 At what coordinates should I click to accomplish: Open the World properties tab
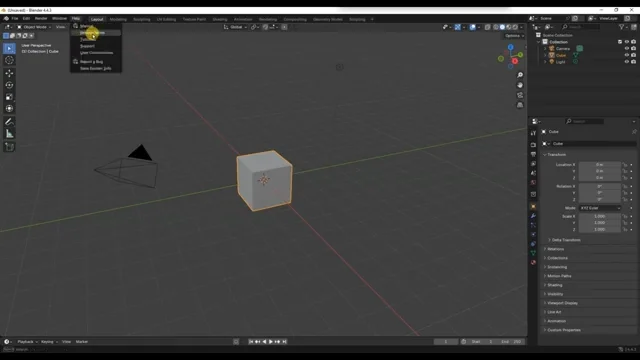(533, 182)
